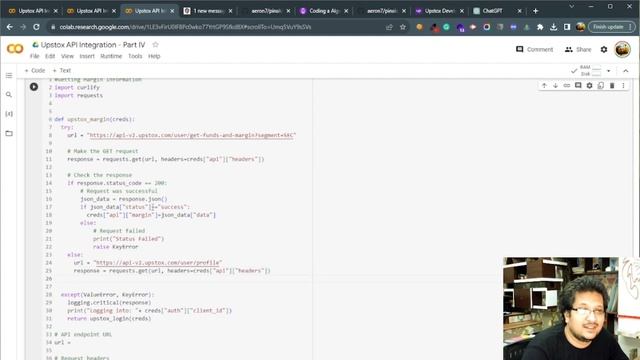
Task: Go back in browser
Action: tap(9, 27)
